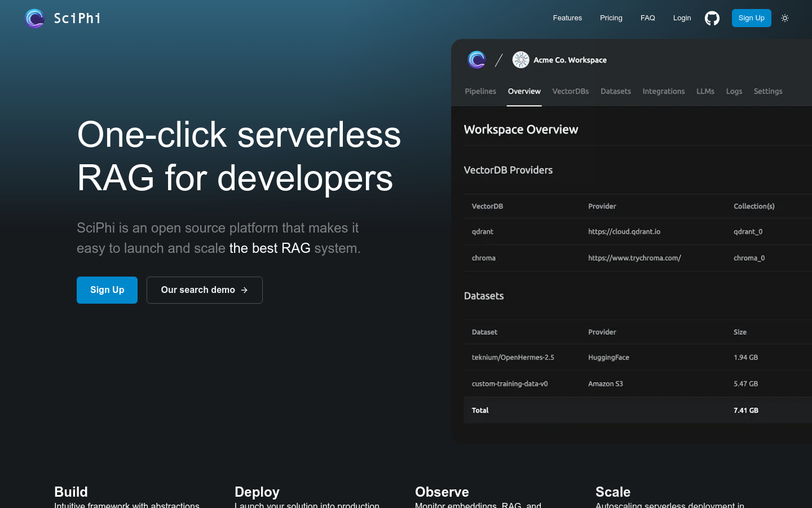
Task: Click the Login link
Action: point(682,18)
